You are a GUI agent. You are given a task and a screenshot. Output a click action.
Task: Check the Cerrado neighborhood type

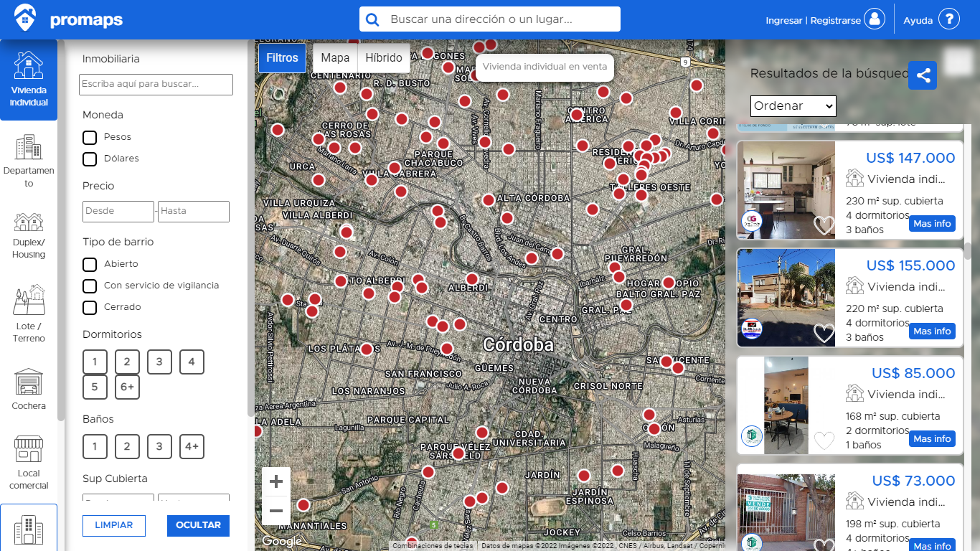(x=90, y=307)
